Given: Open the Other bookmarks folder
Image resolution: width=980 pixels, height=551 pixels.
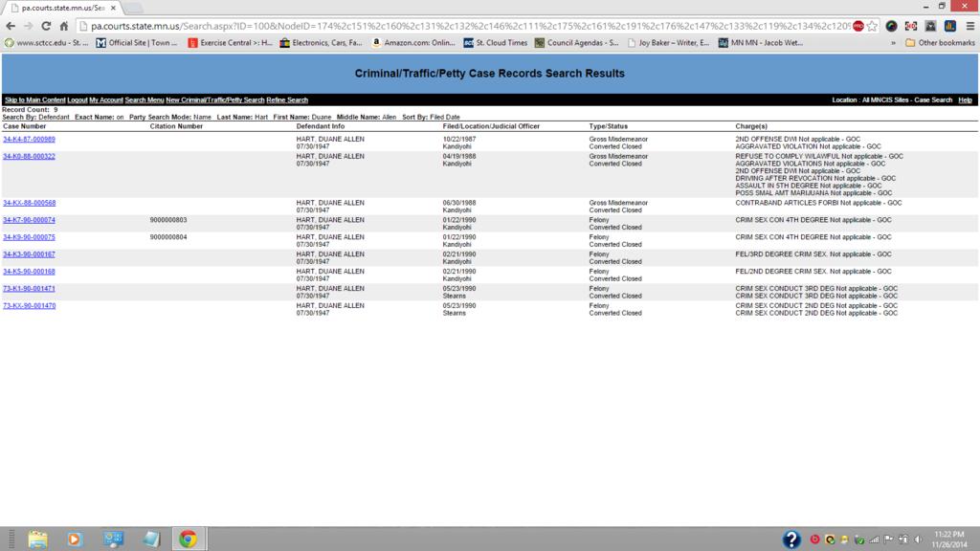Looking at the screenshot, I should 940,43.
